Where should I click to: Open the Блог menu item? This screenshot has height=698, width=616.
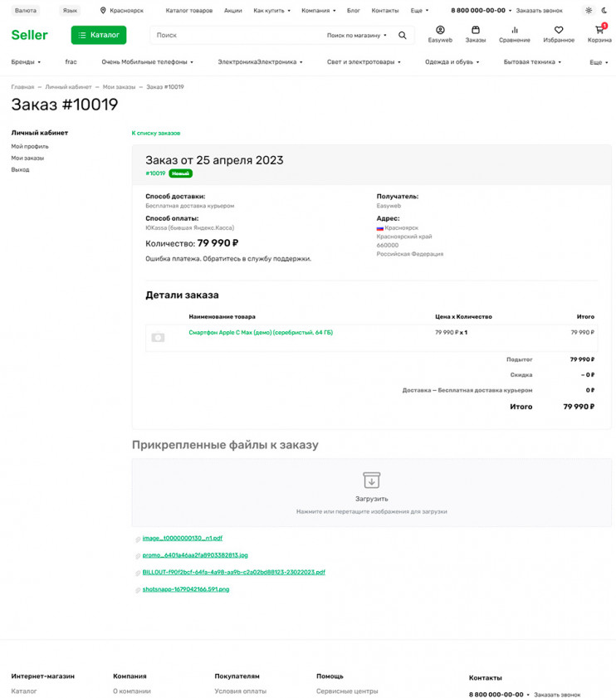click(x=354, y=10)
